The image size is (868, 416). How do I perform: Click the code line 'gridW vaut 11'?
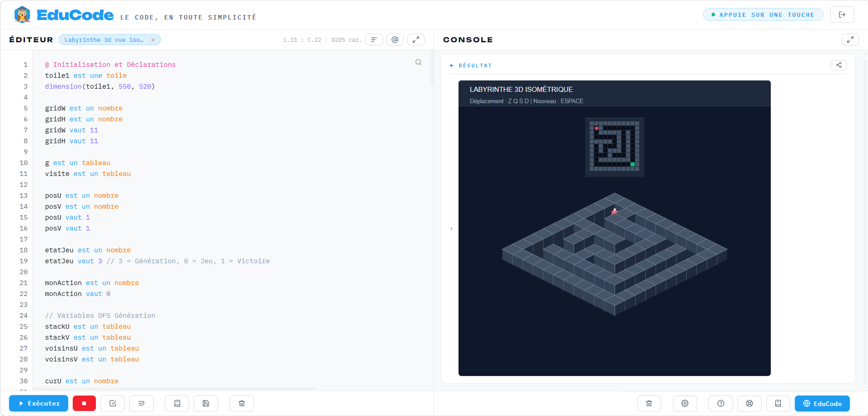[71, 130]
